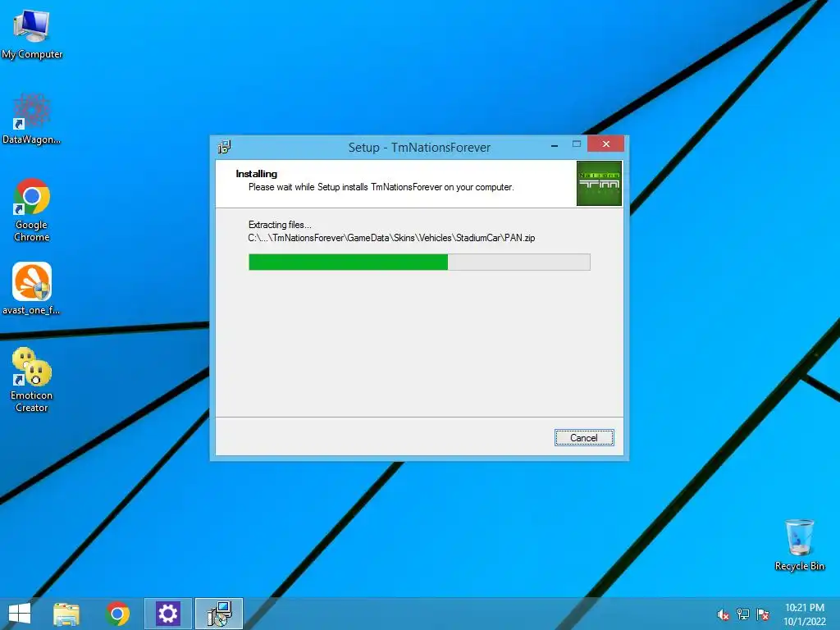Screen dimensions: 840x630
Task: Open My Computer desktop icon
Action: pyautogui.click(x=32, y=33)
